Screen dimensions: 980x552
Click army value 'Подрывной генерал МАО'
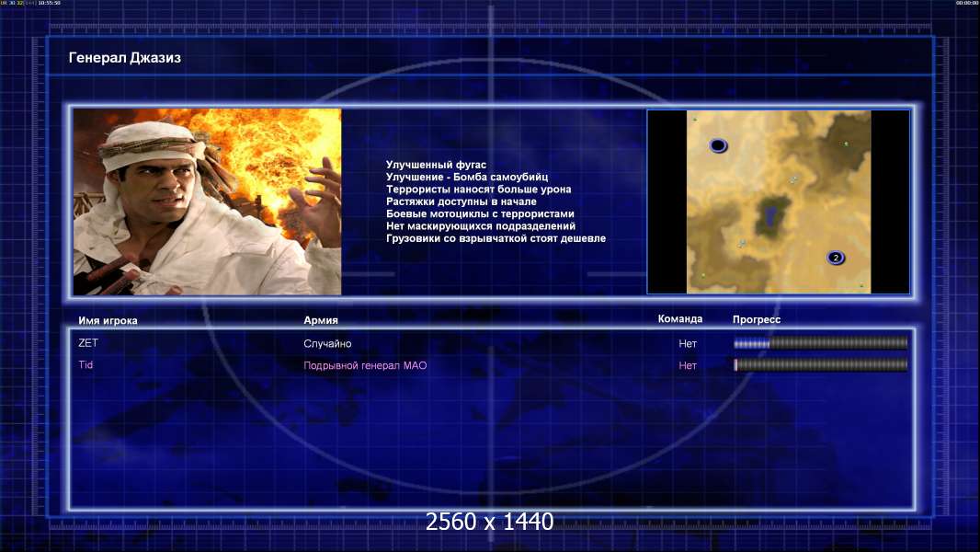tap(365, 366)
